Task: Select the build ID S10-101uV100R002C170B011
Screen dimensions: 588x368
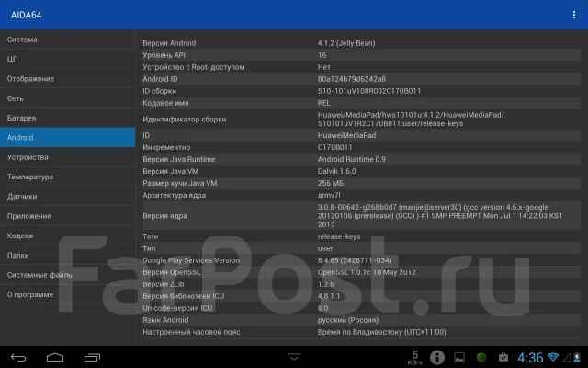Action: pos(369,91)
